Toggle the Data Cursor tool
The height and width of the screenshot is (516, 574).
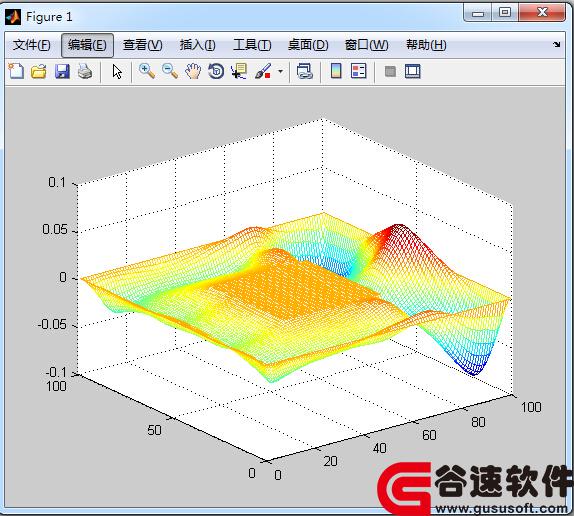tap(239, 71)
